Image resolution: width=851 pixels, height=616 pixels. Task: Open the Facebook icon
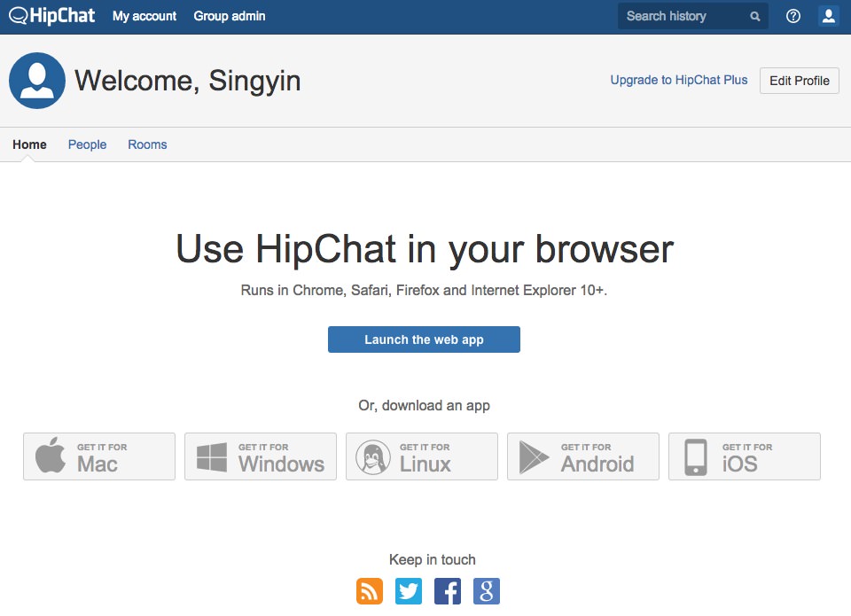pyautogui.click(x=448, y=591)
